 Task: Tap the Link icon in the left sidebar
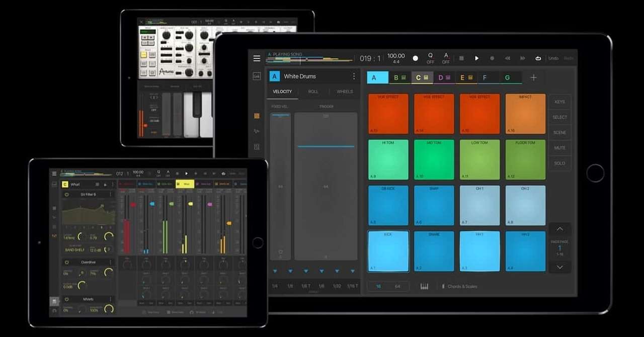(x=257, y=76)
